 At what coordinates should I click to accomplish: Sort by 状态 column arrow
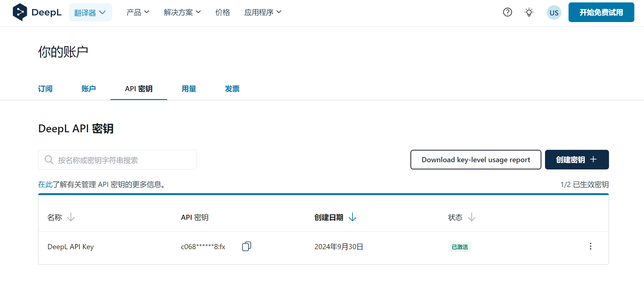[472, 217]
